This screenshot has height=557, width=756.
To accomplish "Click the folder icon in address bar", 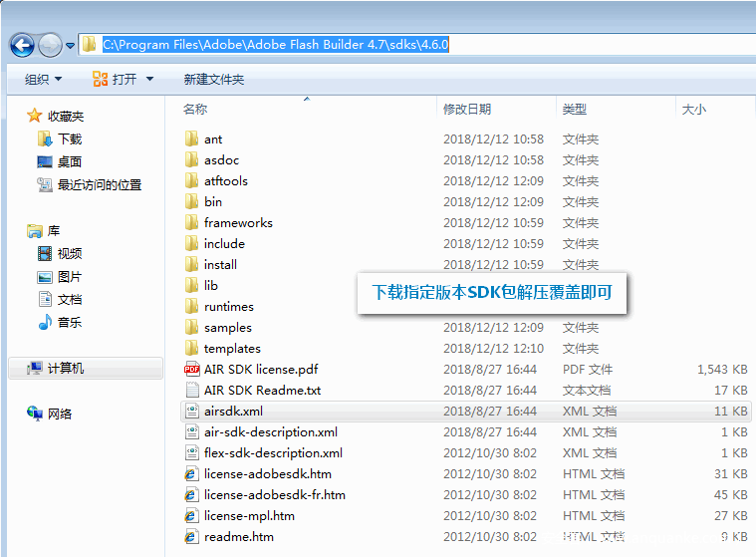I will click(x=90, y=45).
